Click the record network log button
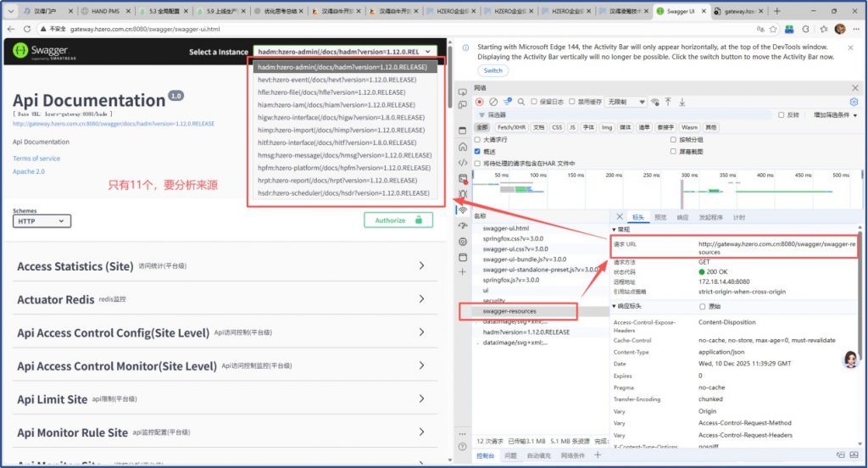Viewport: 868px width, 468px height. click(480, 102)
